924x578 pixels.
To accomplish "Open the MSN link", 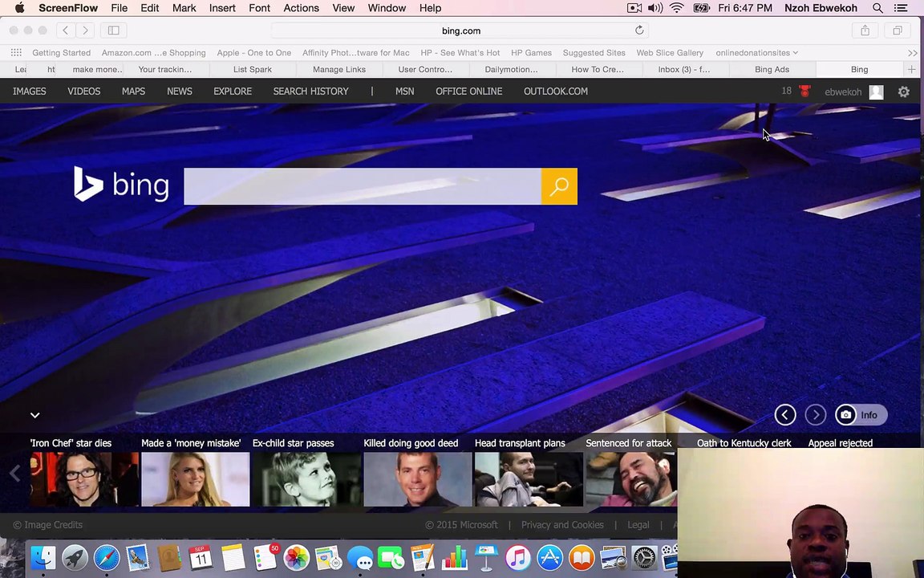I will click(404, 92).
